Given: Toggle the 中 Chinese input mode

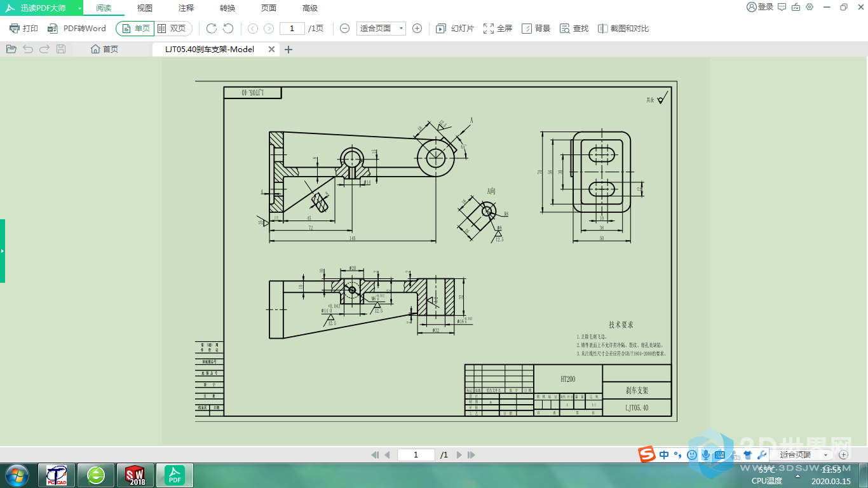Looking at the screenshot, I should point(664,454).
